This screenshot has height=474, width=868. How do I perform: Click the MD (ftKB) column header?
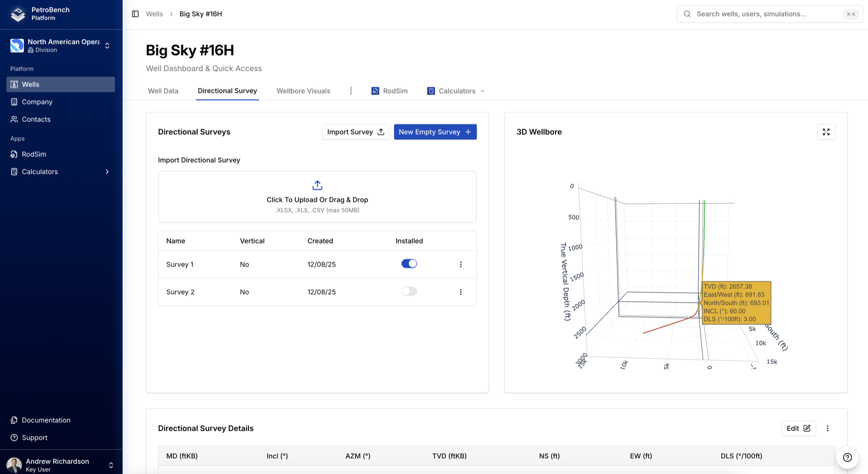coord(182,456)
